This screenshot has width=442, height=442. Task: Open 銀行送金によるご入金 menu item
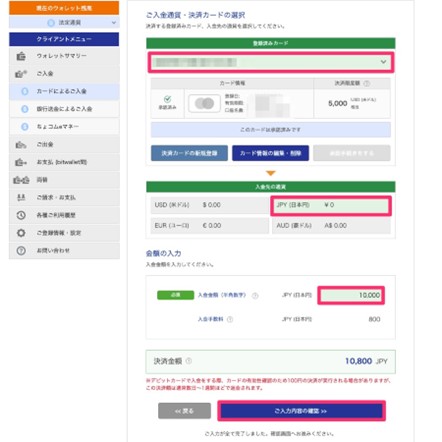(x=64, y=109)
